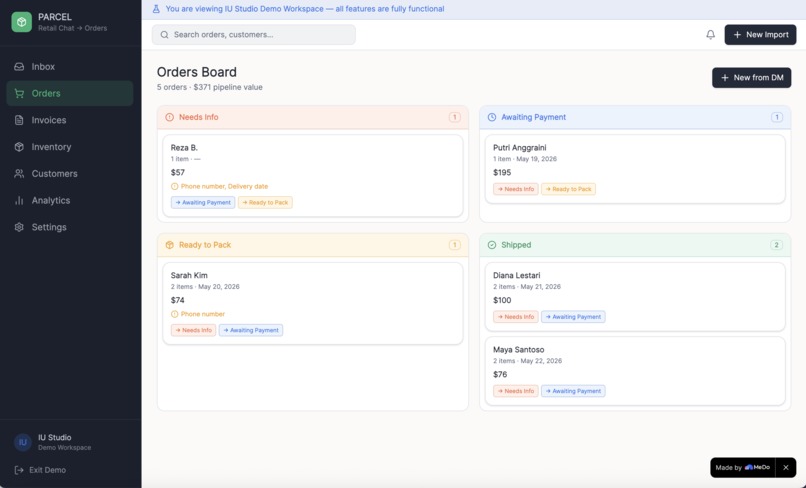Click warning icon beside Phone number, Delivery date
806x488 pixels.
point(174,186)
